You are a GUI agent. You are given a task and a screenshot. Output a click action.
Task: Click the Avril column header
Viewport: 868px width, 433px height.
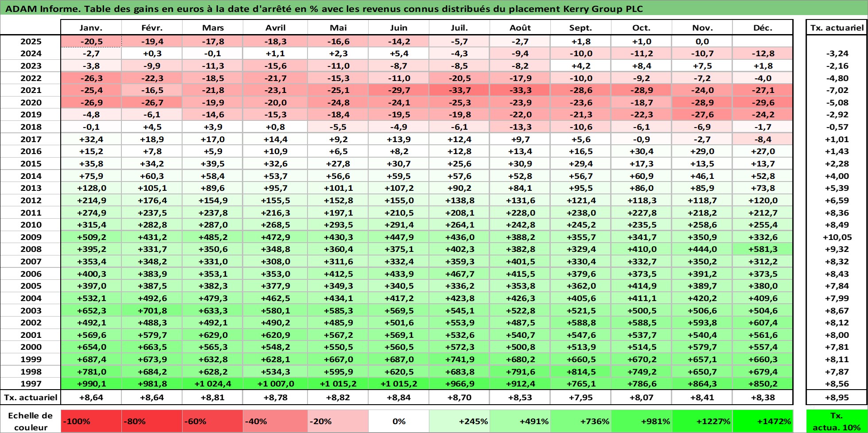point(276,27)
